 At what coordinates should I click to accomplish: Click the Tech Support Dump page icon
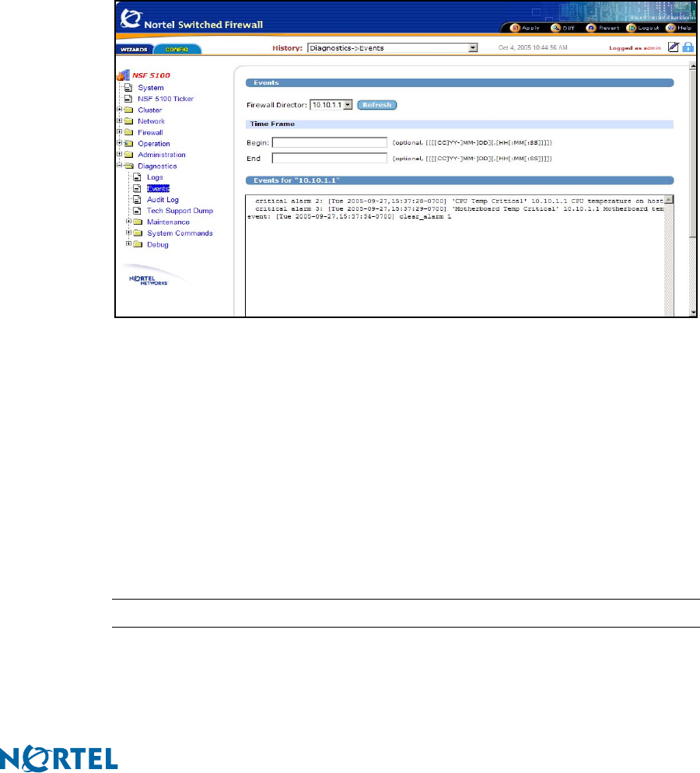pyautogui.click(x=137, y=211)
